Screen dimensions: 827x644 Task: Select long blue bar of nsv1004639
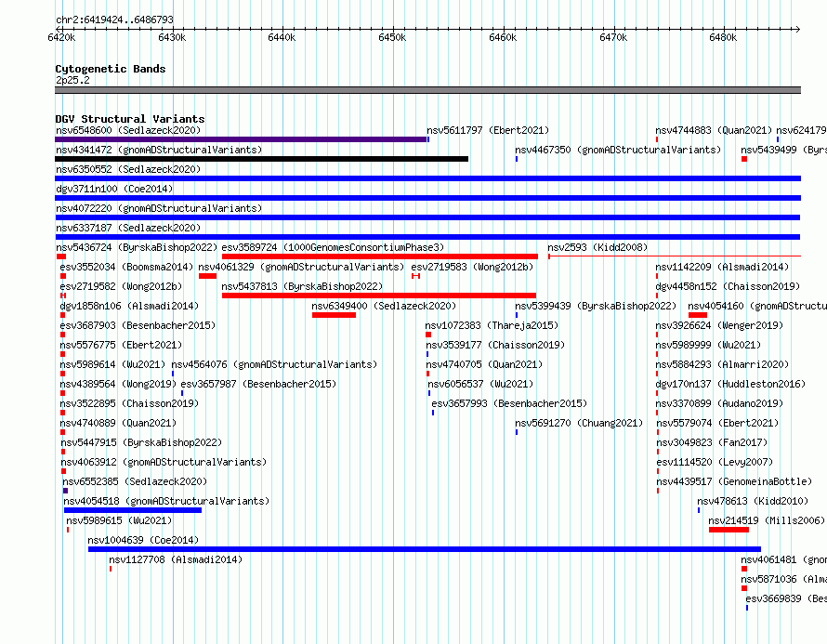click(x=425, y=549)
